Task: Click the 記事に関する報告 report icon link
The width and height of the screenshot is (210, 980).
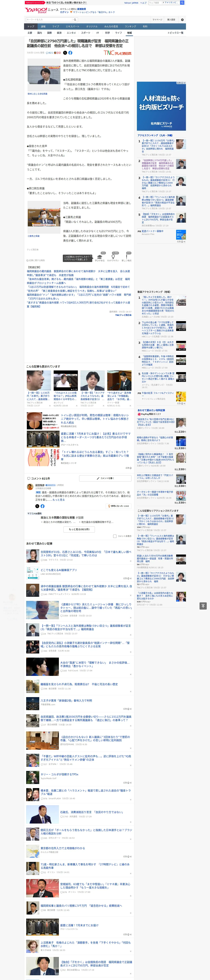Action: click(36, 261)
